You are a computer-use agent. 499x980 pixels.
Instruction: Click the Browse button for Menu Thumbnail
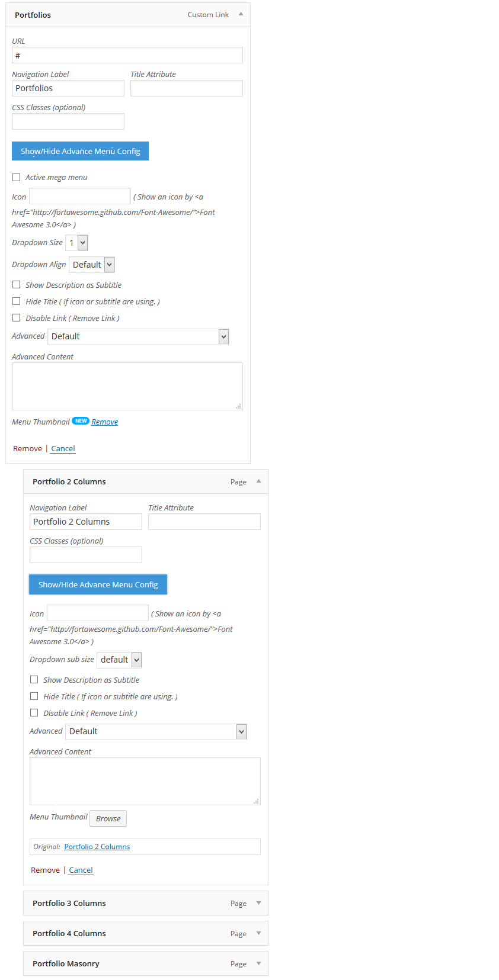tap(108, 818)
